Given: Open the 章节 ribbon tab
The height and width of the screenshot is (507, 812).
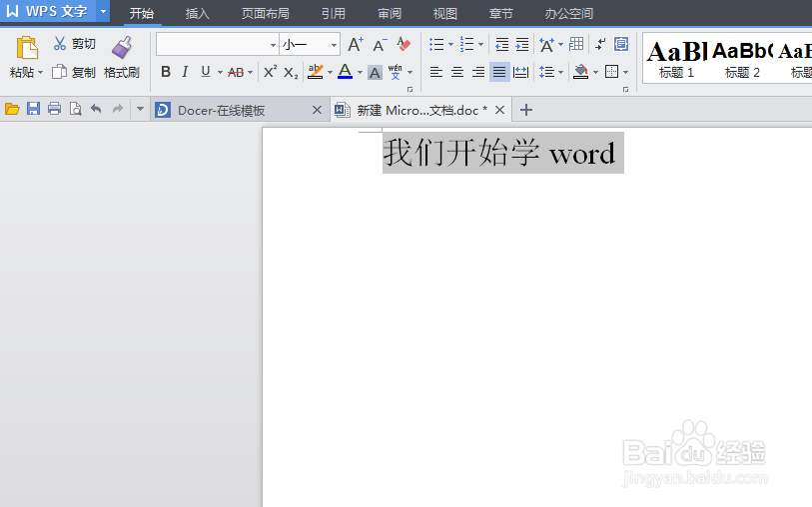Looking at the screenshot, I should [501, 13].
